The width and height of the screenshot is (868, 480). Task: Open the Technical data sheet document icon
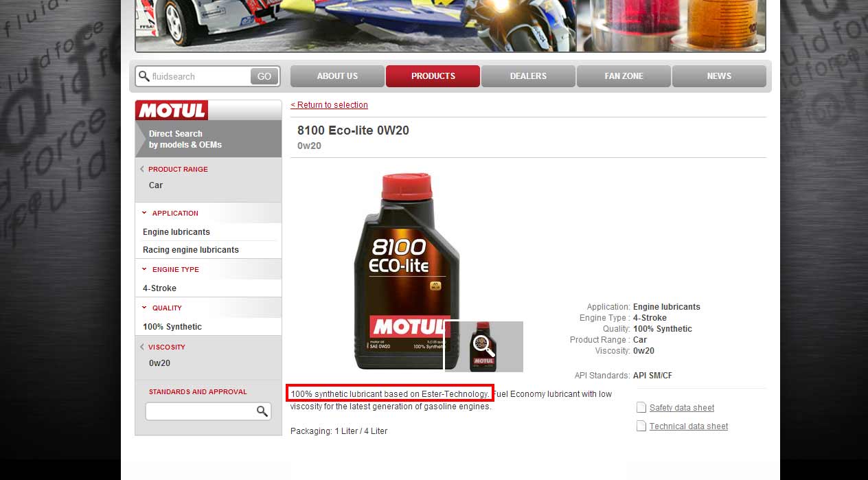[x=641, y=426]
